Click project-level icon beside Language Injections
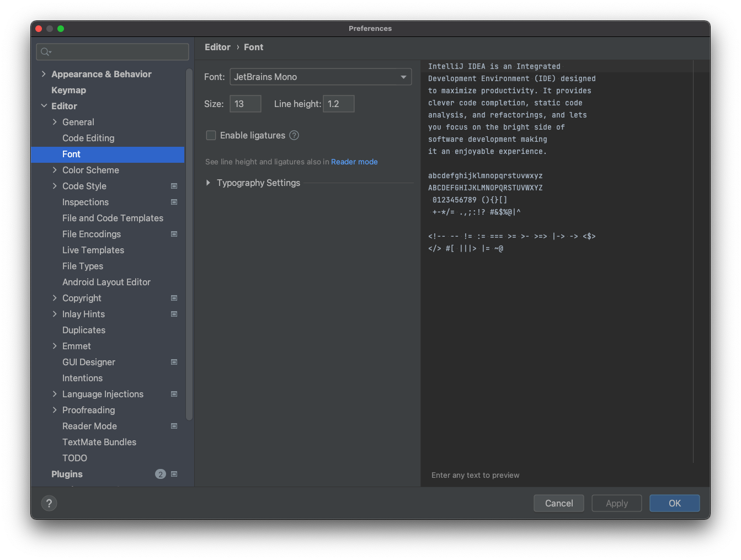The width and height of the screenshot is (741, 560). click(174, 394)
